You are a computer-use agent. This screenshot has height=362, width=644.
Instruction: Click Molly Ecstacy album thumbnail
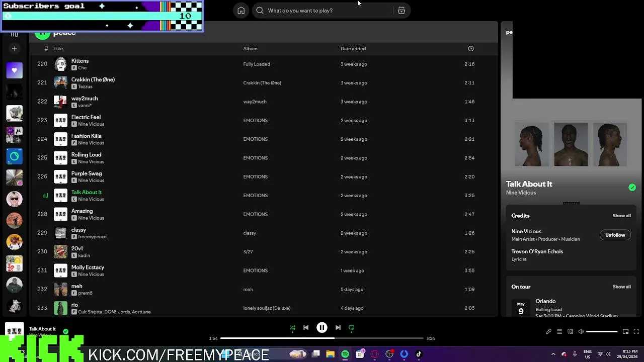point(60,270)
